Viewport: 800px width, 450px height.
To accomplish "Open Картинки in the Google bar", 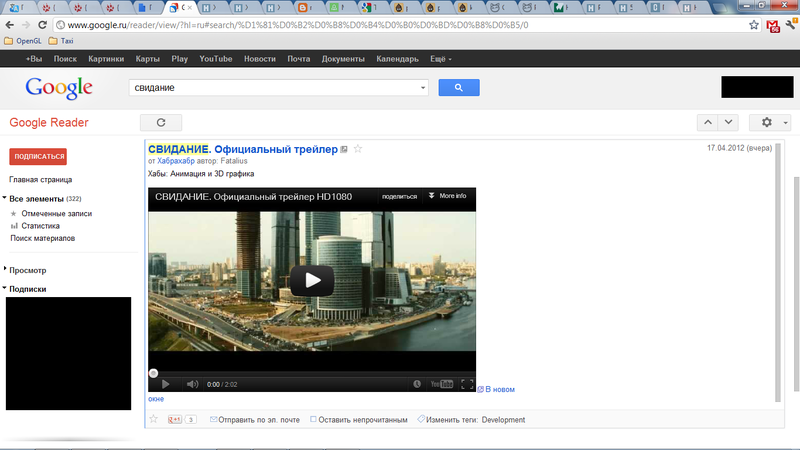I will (x=106, y=59).
